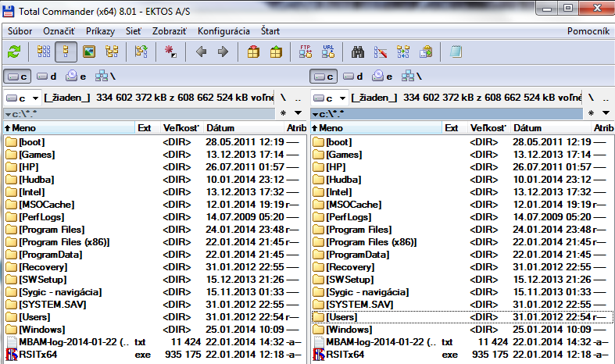Select drive d button in left panel

click(47, 77)
